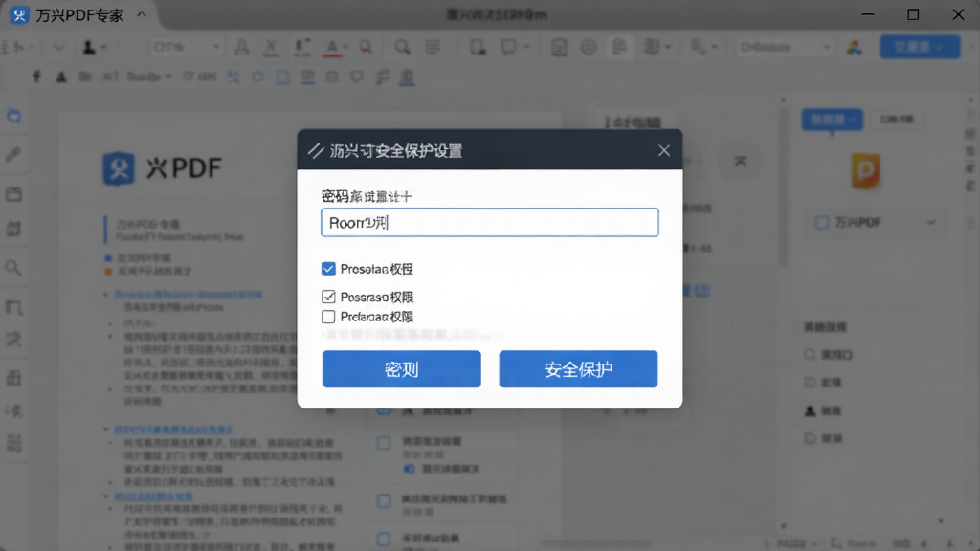Click the page icon in top toolbar

tap(479, 47)
